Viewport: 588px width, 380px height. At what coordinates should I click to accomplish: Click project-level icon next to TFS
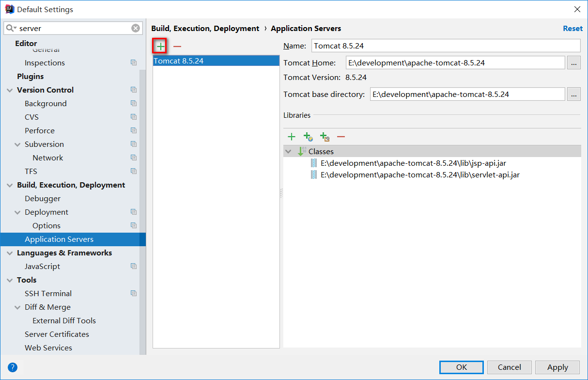(x=134, y=171)
